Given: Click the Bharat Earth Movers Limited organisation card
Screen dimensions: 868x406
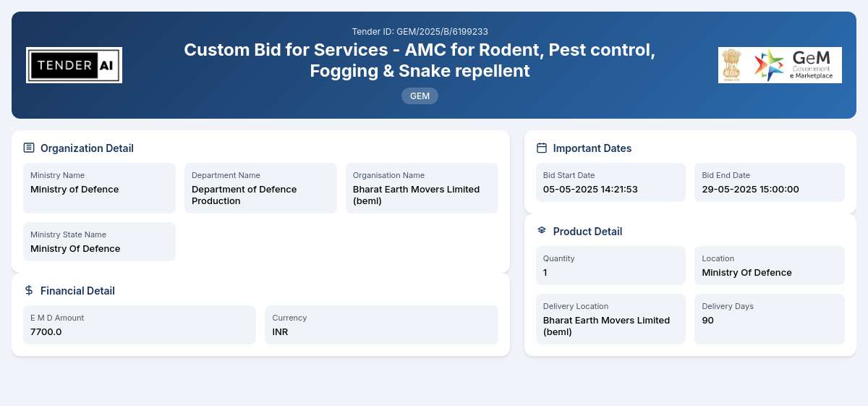Looking at the screenshot, I should click(x=422, y=188).
